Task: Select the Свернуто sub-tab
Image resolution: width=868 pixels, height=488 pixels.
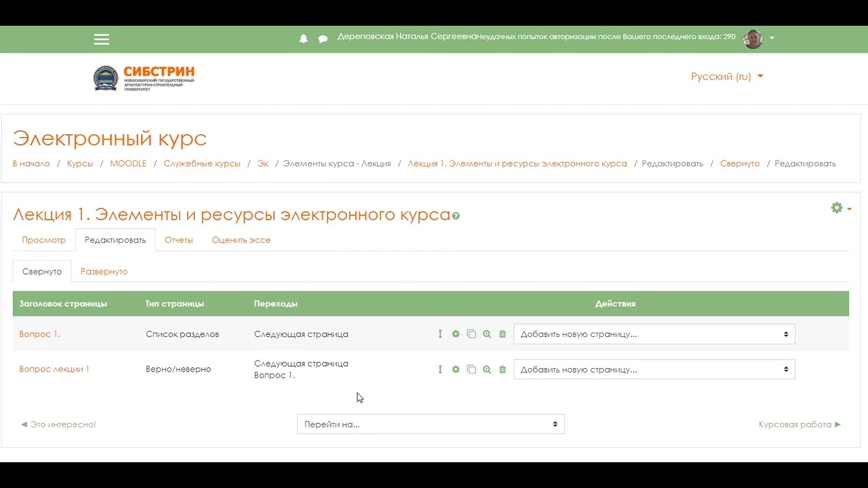Action: pos(42,271)
